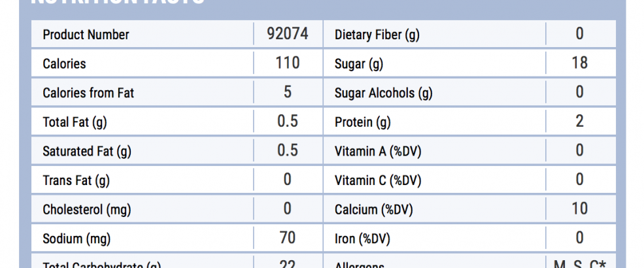Select the Sugar value 18

tap(579, 63)
